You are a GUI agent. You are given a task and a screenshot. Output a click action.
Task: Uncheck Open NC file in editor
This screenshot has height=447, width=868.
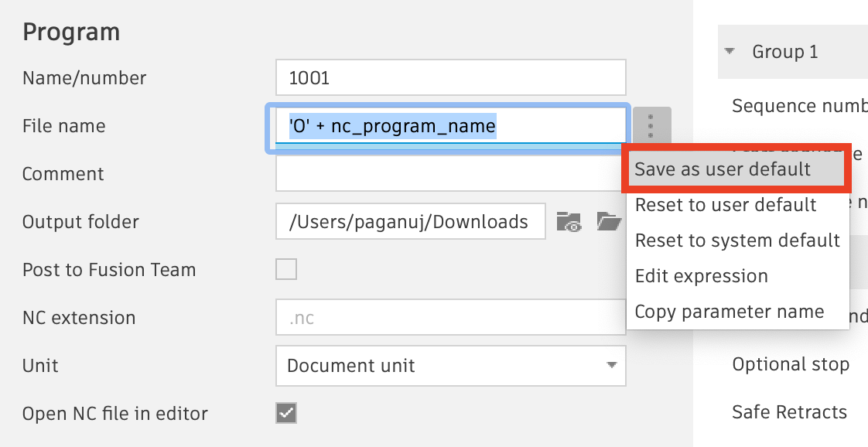(286, 414)
